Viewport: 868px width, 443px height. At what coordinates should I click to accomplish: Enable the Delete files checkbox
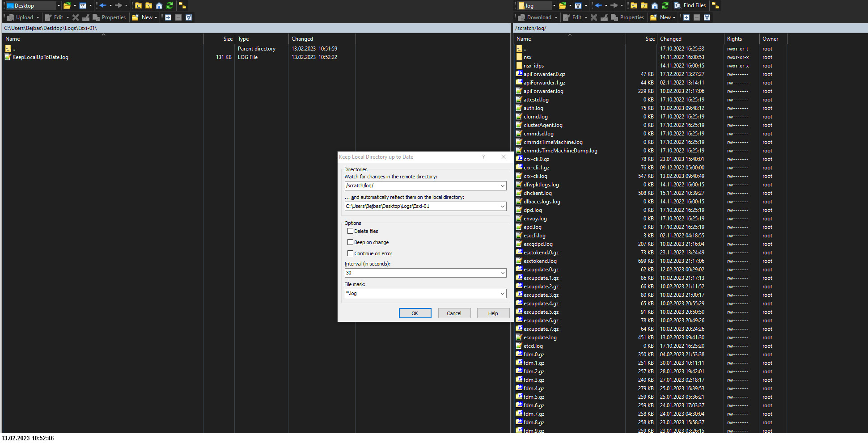(x=350, y=231)
